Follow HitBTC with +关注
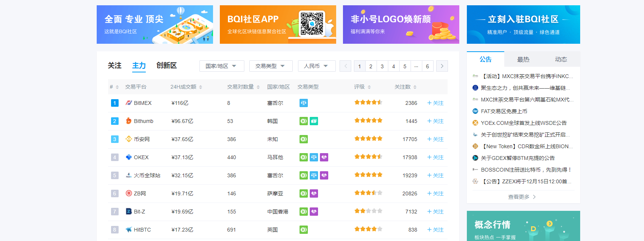Viewport: 644px width, 241px height. pyautogui.click(x=435, y=230)
